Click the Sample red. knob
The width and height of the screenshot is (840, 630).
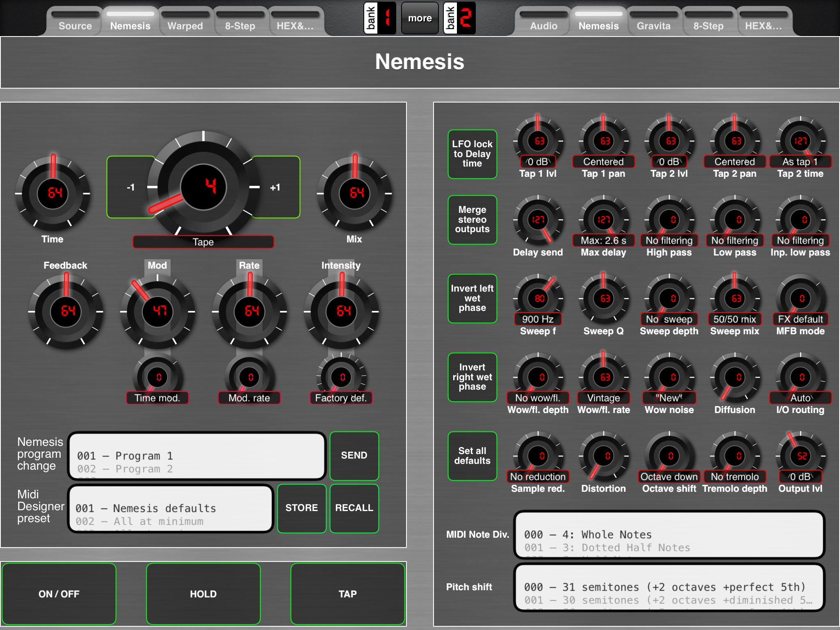[538, 456]
